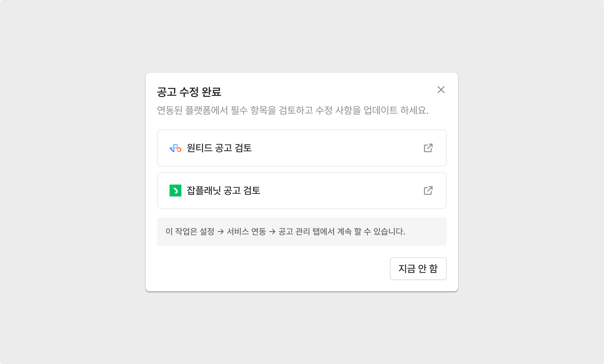604x364 pixels.
Task: Click the arrow after 서비스 연동 in the notice
Action: click(272, 232)
